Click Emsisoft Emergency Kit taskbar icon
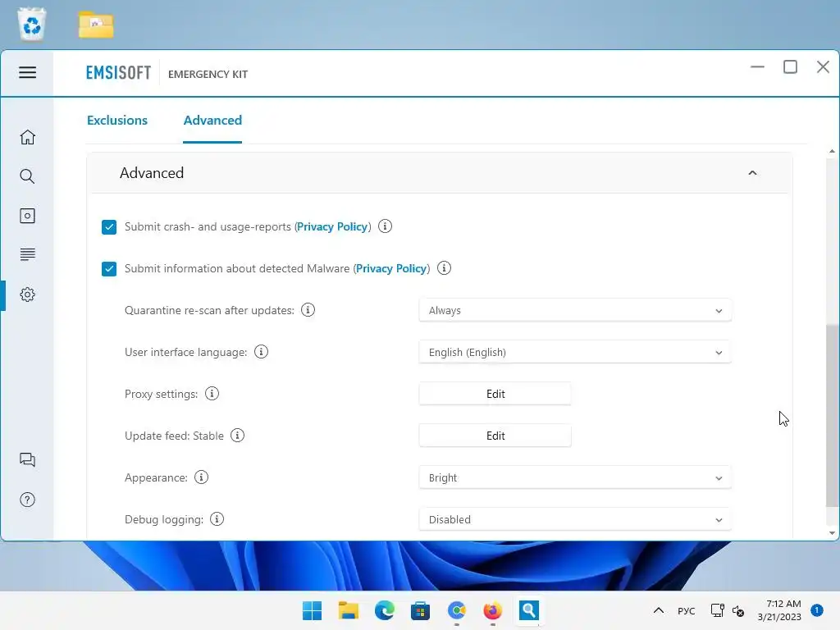The height and width of the screenshot is (630, 840). click(x=529, y=610)
